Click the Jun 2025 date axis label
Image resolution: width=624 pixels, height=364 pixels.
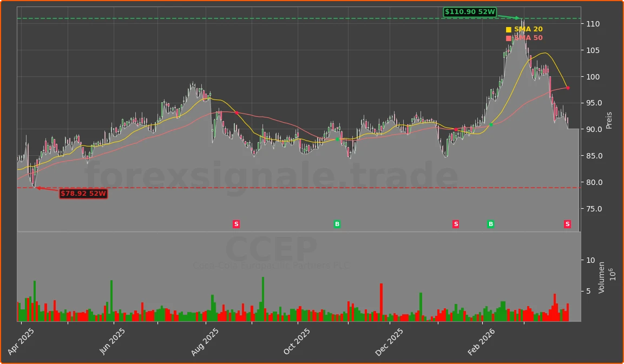coord(113,342)
